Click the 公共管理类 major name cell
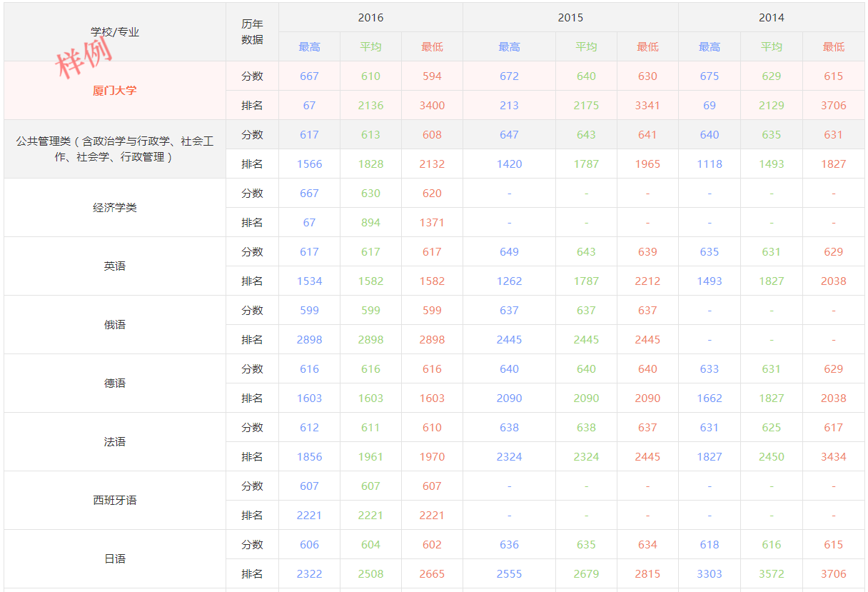868x592 pixels. [x=114, y=149]
